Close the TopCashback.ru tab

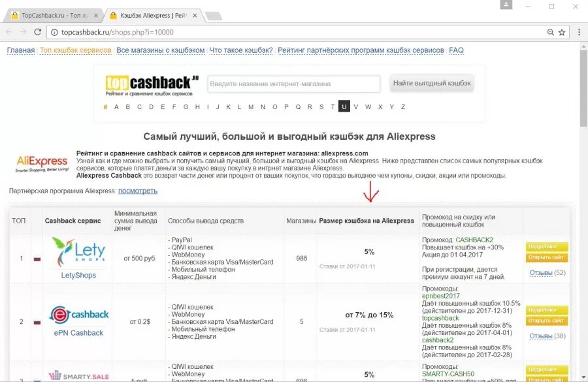coord(96,16)
